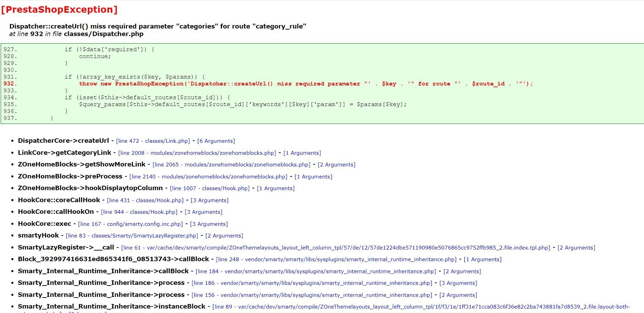
Task: Open line 472 classes/Link.php link
Action: click(x=153, y=141)
